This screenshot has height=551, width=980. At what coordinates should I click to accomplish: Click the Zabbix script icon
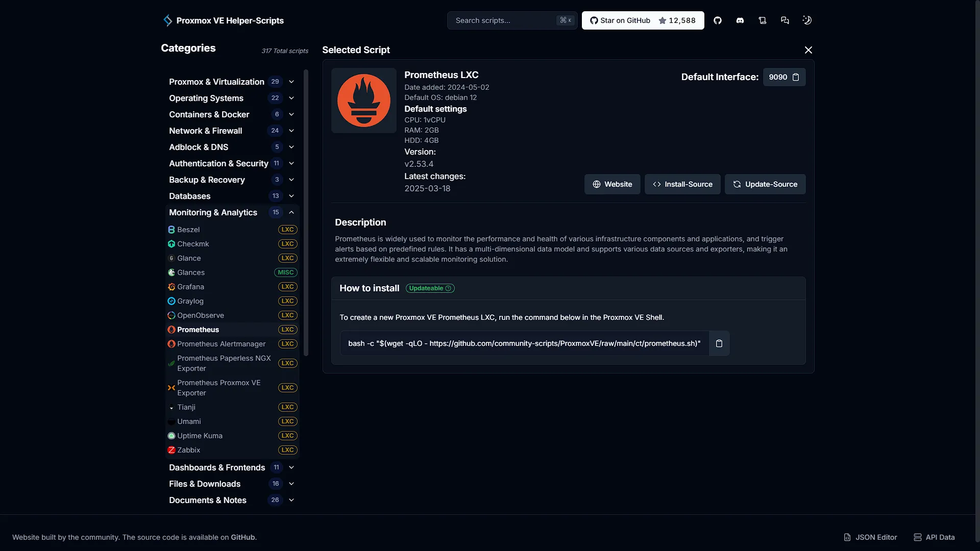coord(171,450)
